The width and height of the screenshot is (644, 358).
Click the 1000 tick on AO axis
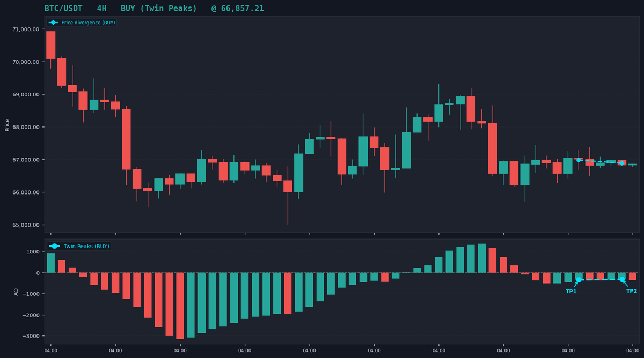coord(33,252)
